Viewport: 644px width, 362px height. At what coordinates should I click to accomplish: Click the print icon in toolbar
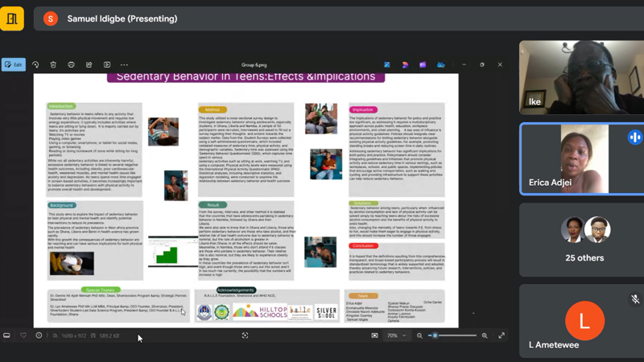click(71, 64)
